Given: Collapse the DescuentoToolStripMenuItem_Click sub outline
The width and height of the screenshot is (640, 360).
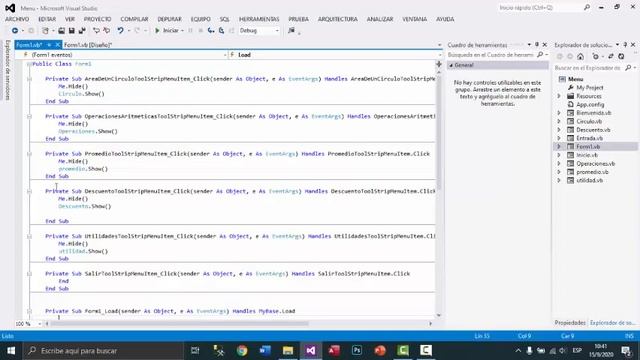Looking at the screenshot, I should [x=29, y=191].
